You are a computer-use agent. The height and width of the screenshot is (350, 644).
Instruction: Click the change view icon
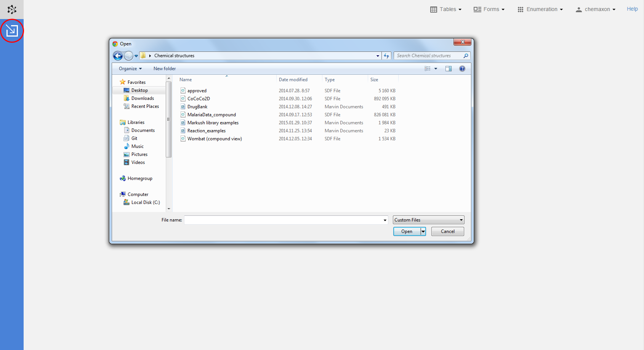pos(428,69)
